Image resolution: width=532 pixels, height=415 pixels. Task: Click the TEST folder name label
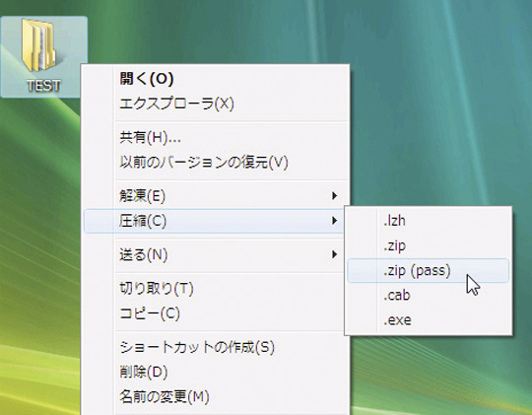44,85
